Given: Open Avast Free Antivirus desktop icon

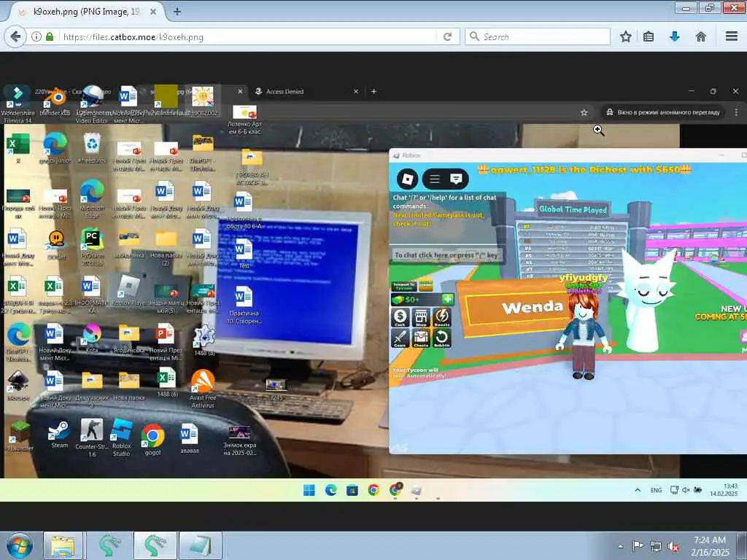Looking at the screenshot, I should [x=203, y=389].
